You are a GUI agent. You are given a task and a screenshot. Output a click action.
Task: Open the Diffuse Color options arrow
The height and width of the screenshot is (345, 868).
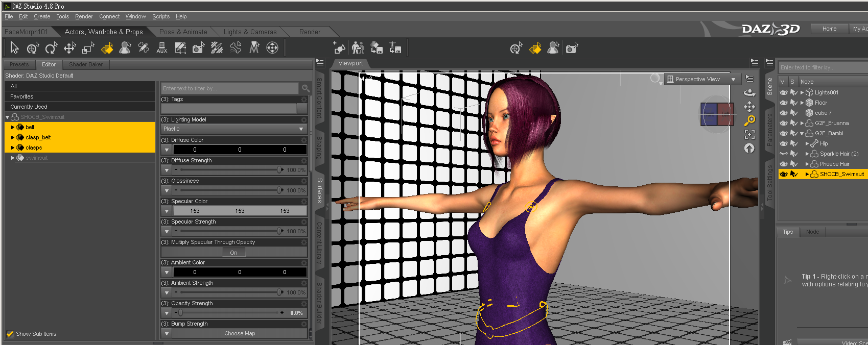coord(167,150)
